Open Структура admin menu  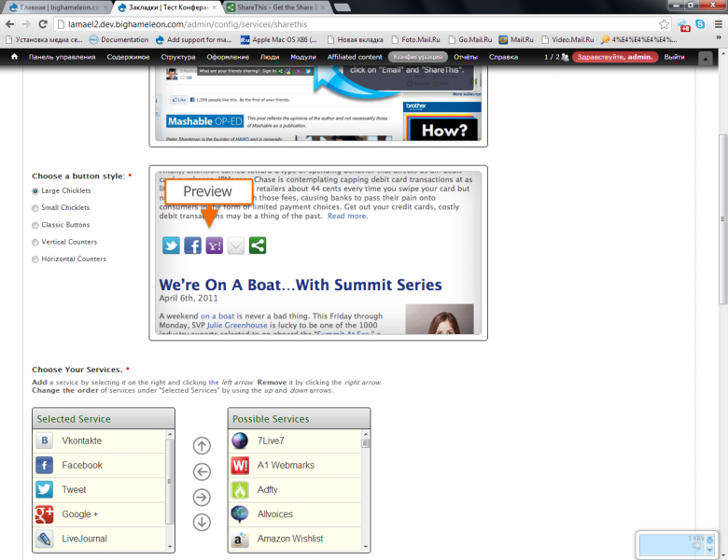[x=178, y=57]
